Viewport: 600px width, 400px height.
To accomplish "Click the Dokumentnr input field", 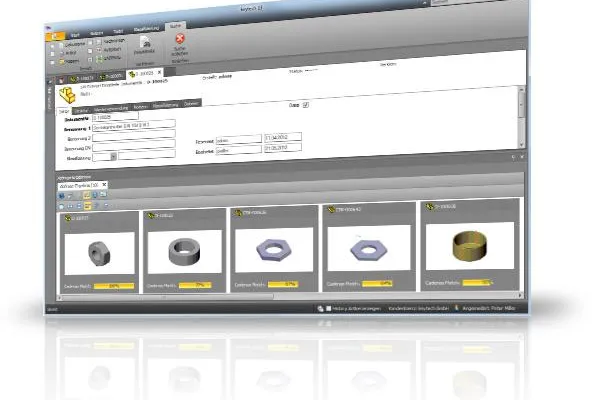I will [x=115, y=116].
